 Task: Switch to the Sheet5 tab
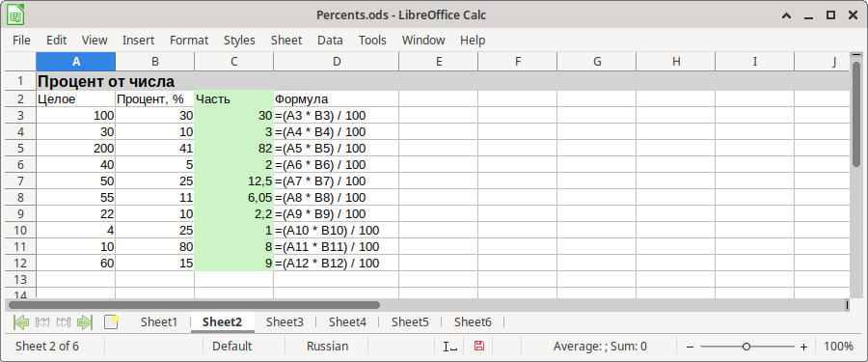point(410,321)
